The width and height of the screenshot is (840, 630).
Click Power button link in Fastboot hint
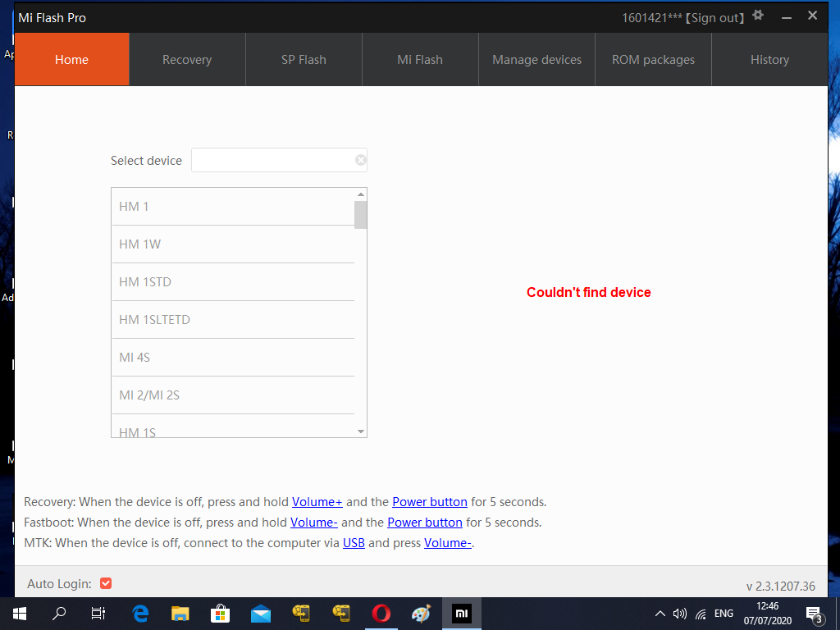pos(425,523)
